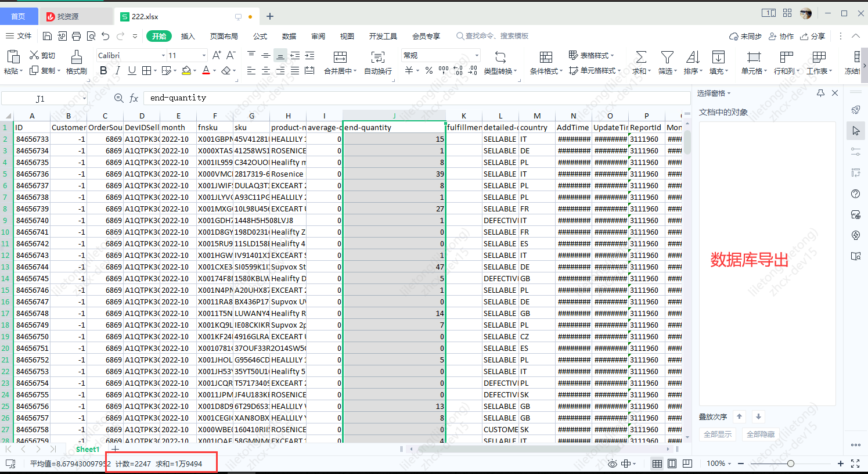The image size is (868, 474).
Task: Toggle Italic formatting
Action: point(118,70)
